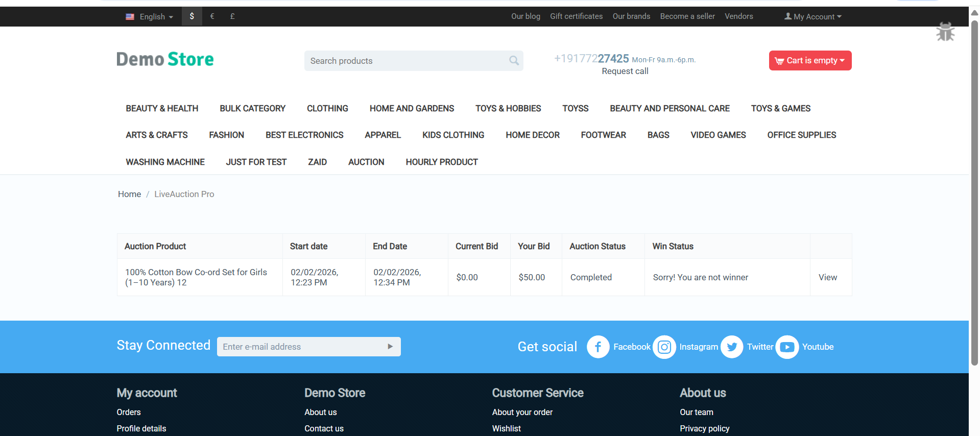Open the Auction category menu

[366, 162]
